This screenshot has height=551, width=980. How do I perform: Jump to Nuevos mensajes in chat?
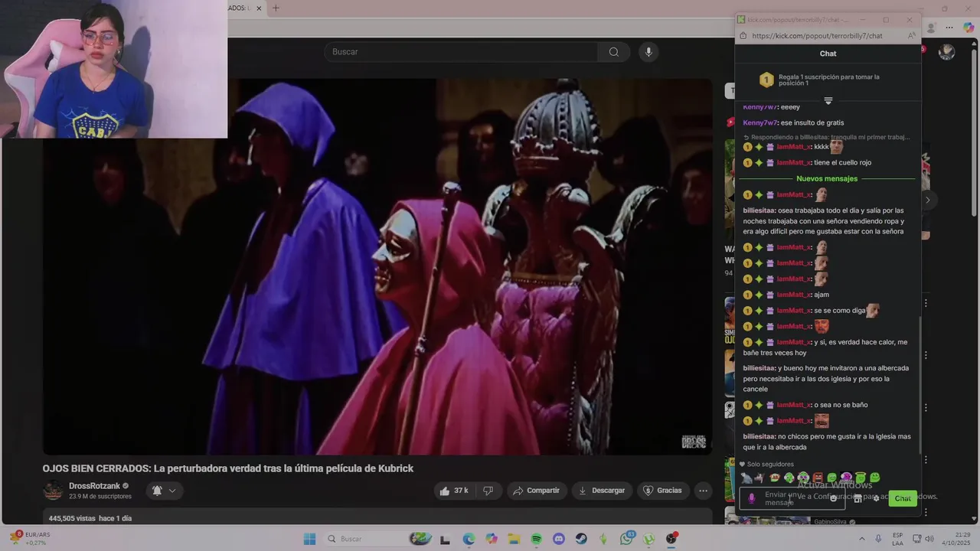pos(827,178)
